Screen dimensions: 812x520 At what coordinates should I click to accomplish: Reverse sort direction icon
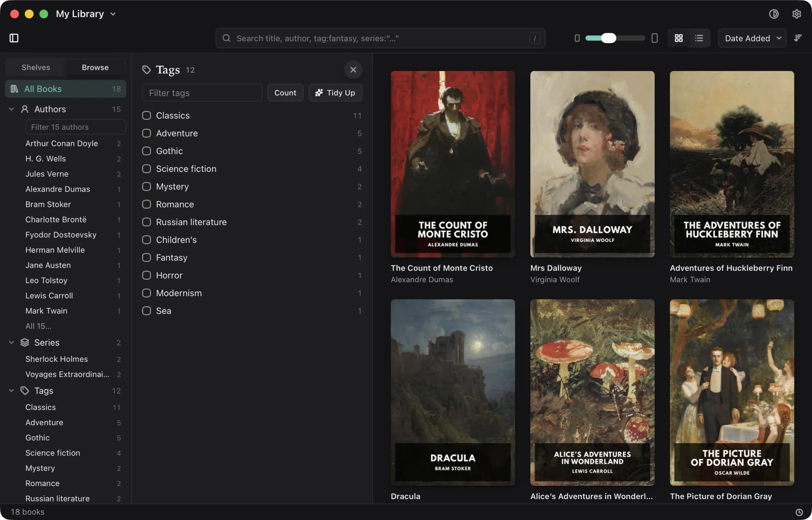pyautogui.click(x=798, y=38)
